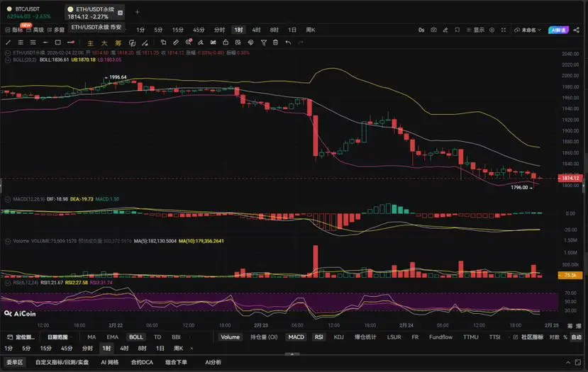Toggle the RSI sub-indicator
The width and height of the screenshot is (588, 372).
(318, 337)
